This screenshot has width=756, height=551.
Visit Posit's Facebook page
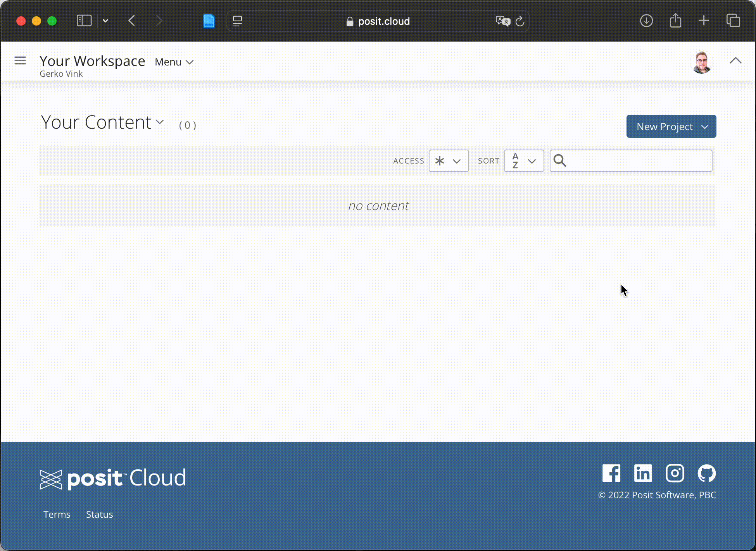(x=611, y=473)
